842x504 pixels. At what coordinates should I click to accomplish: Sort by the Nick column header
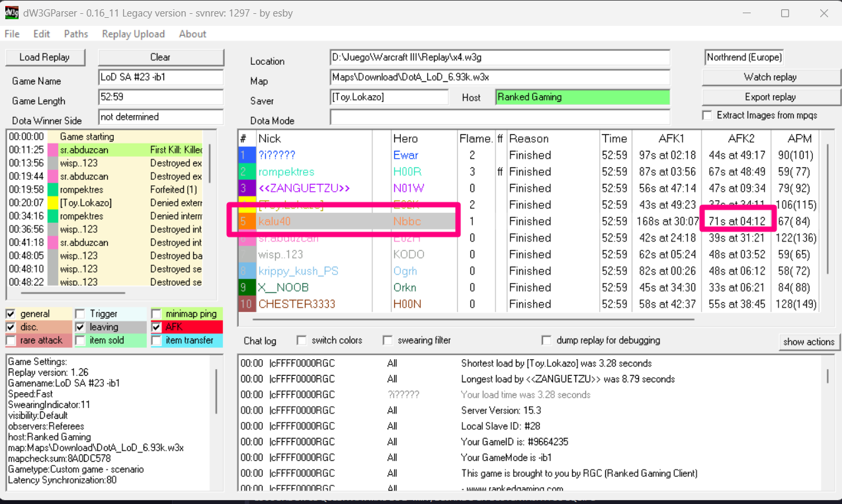pos(314,138)
